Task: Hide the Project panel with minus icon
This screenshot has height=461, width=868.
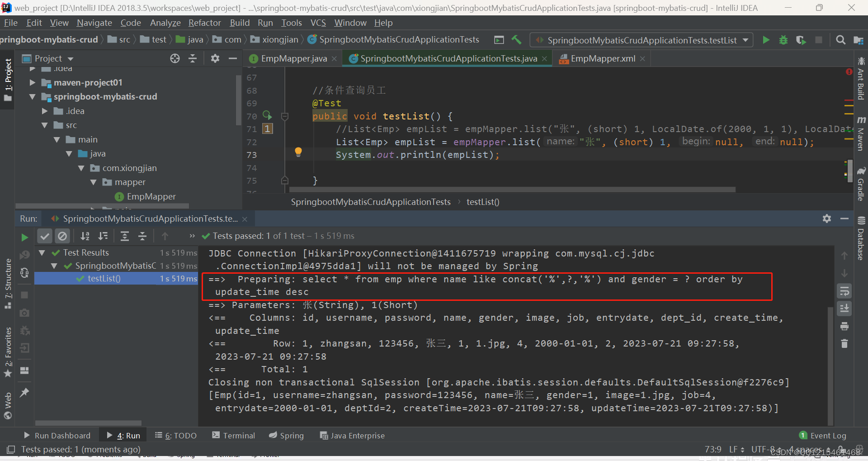Action: 233,58
